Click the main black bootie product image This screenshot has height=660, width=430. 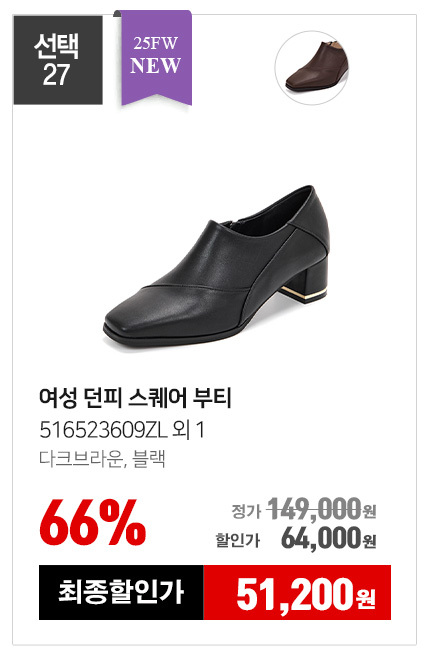(x=216, y=266)
